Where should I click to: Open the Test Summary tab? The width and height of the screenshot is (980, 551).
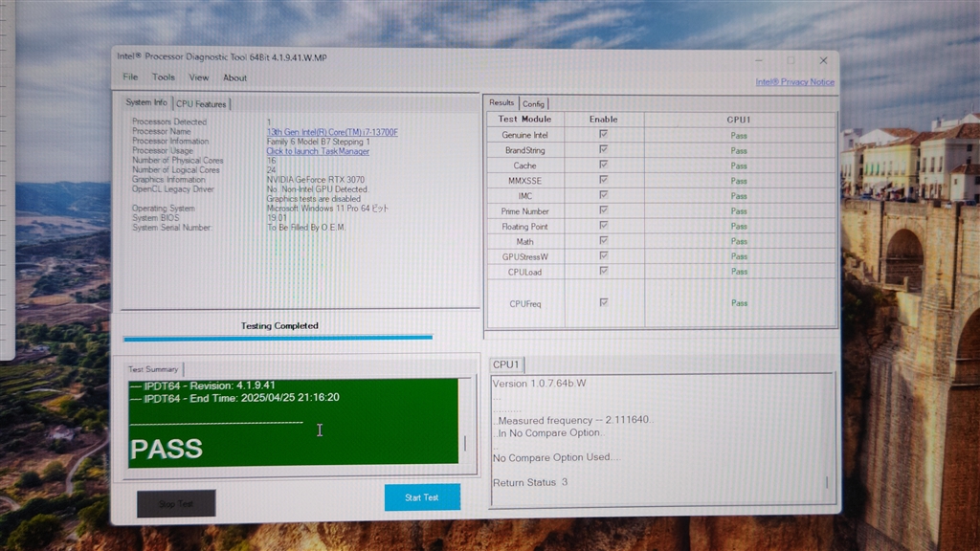[x=153, y=369]
